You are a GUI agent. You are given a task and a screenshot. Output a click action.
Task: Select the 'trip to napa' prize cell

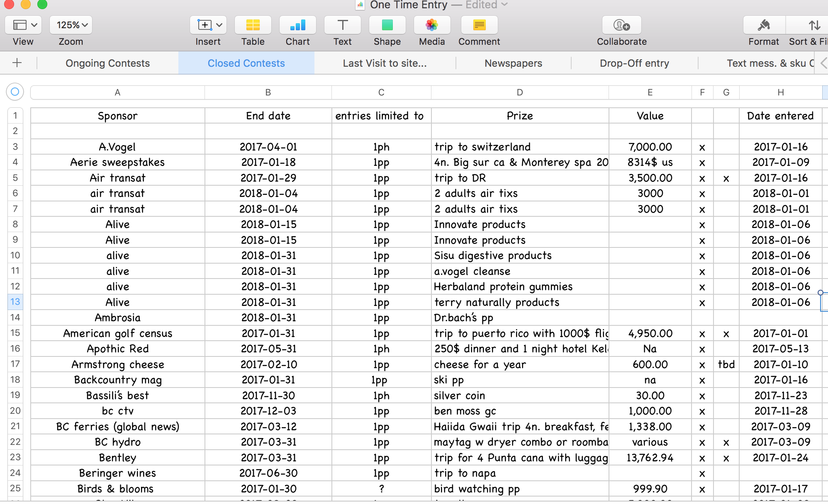tap(520, 473)
